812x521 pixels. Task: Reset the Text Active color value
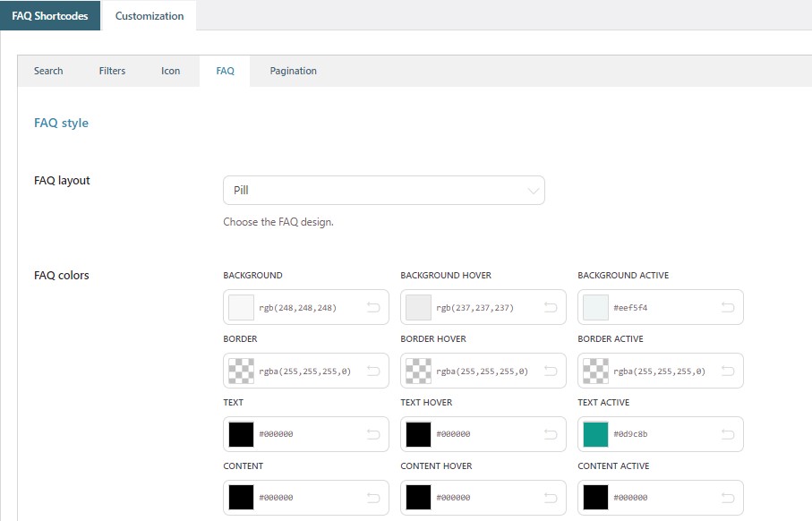pos(728,434)
